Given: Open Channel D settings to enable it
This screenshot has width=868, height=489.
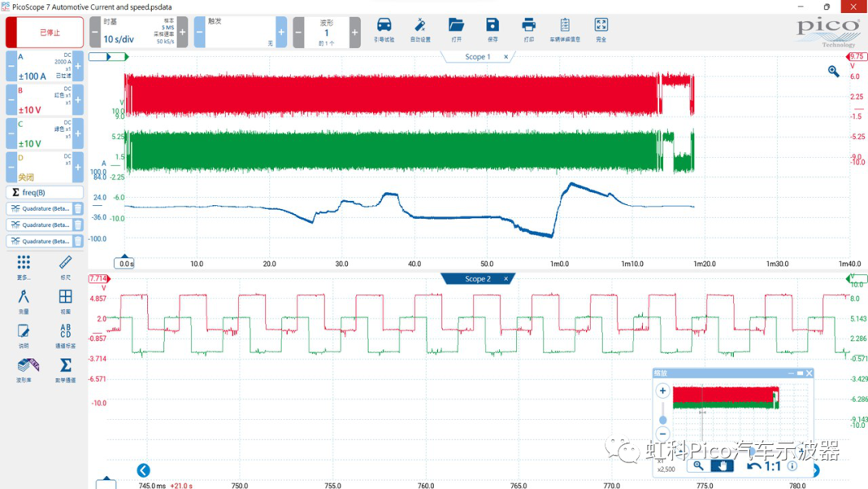Looking at the screenshot, I should (44, 167).
